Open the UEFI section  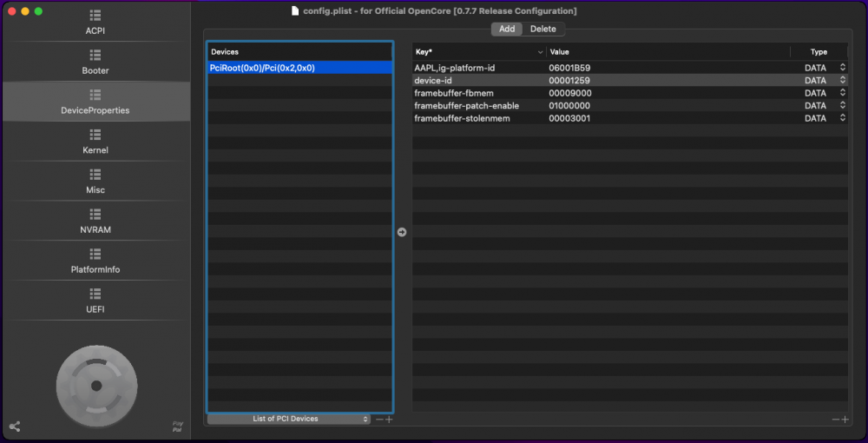[95, 301]
